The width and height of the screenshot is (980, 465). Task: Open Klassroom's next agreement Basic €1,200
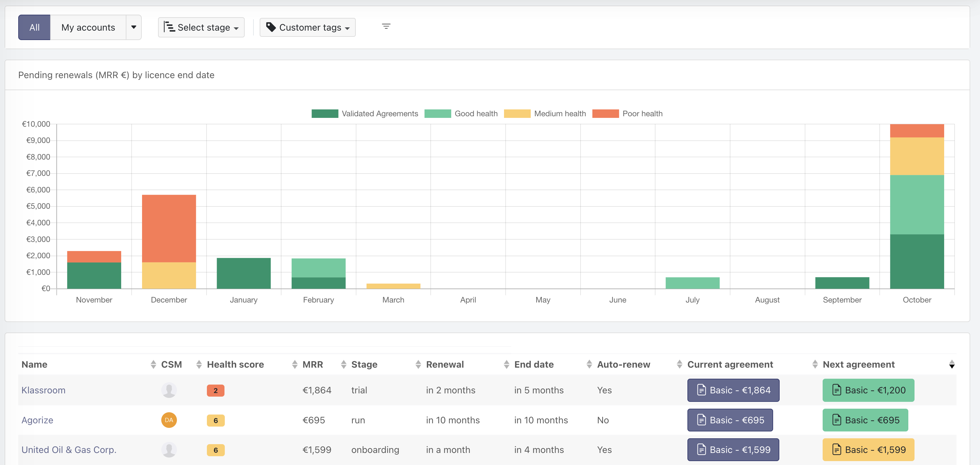tap(868, 390)
